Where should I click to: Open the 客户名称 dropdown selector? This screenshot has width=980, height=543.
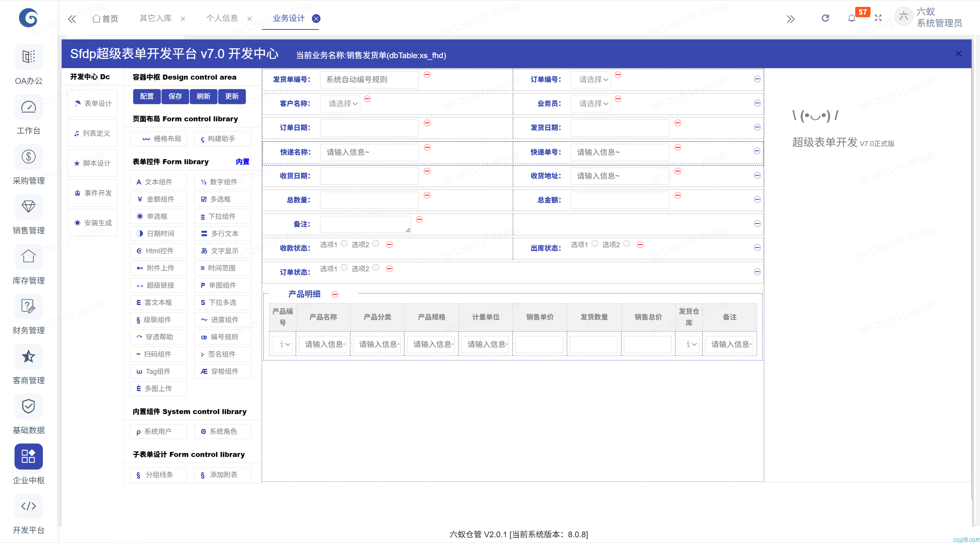pyautogui.click(x=339, y=104)
